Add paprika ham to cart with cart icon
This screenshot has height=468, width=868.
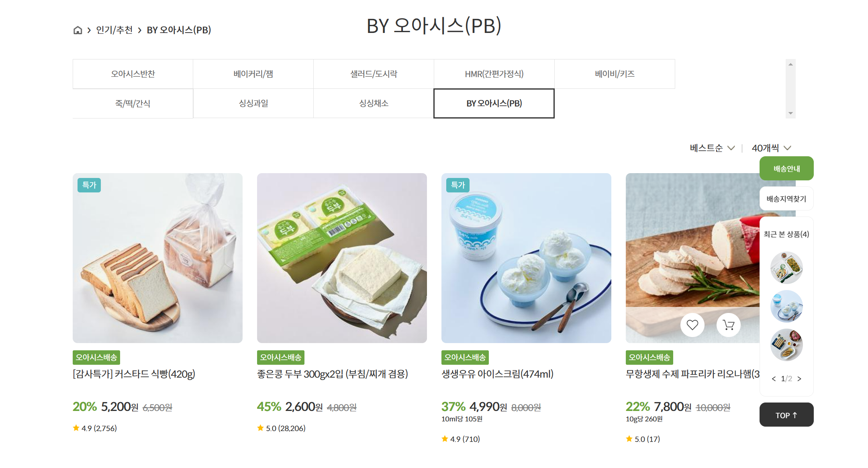(x=728, y=325)
